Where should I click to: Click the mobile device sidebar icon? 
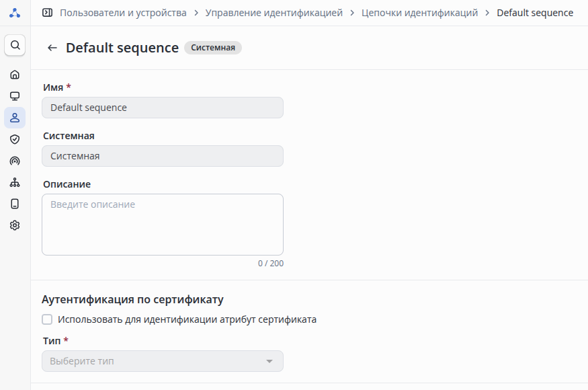click(x=15, y=204)
